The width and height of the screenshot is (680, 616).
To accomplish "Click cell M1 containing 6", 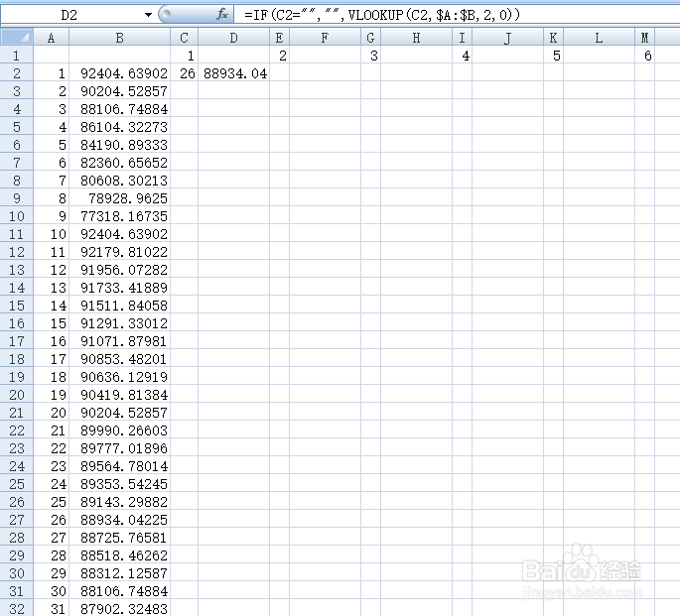I will [x=645, y=56].
